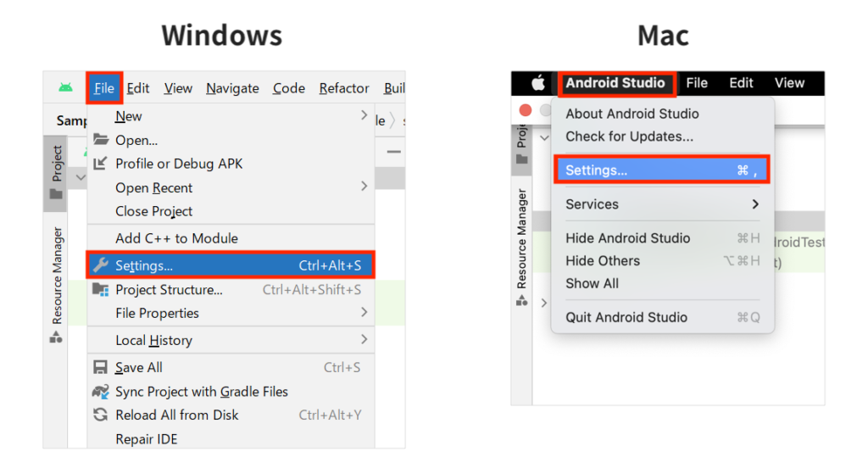The image size is (868, 468).
Task: Open the File menu in Mac menu bar
Action: click(x=697, y=83)
